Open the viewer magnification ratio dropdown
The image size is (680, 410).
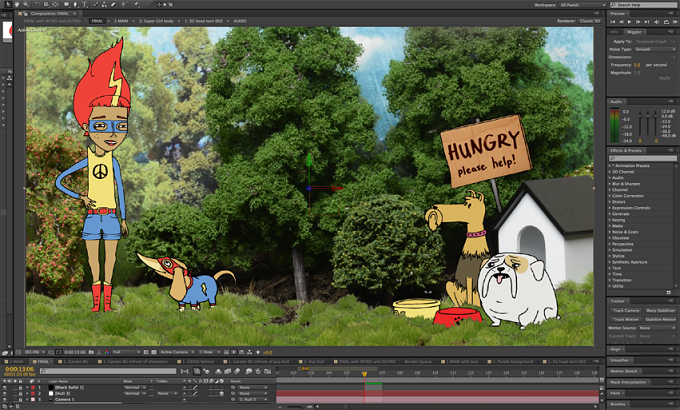[35, 352]
